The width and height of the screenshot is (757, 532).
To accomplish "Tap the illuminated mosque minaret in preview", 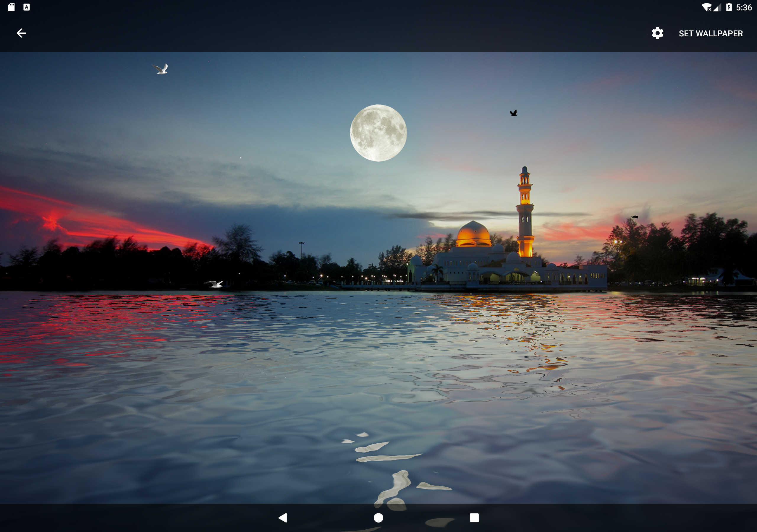I will pos(525,212).
